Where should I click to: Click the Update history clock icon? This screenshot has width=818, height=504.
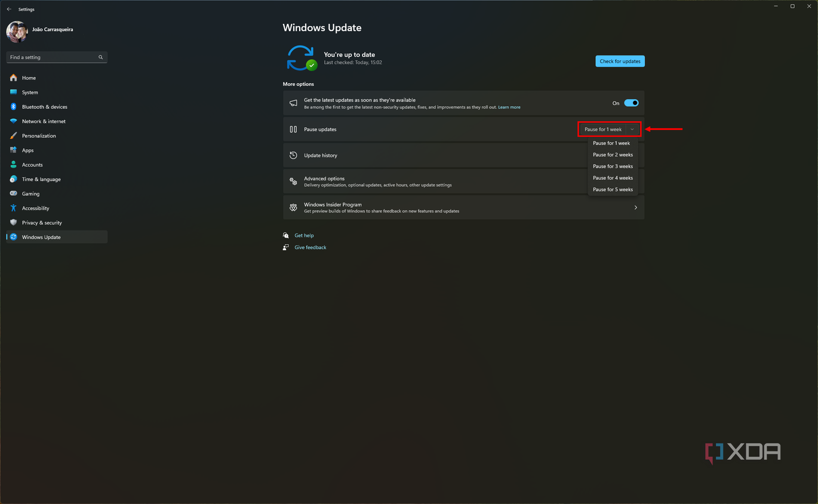coord(293,155)
